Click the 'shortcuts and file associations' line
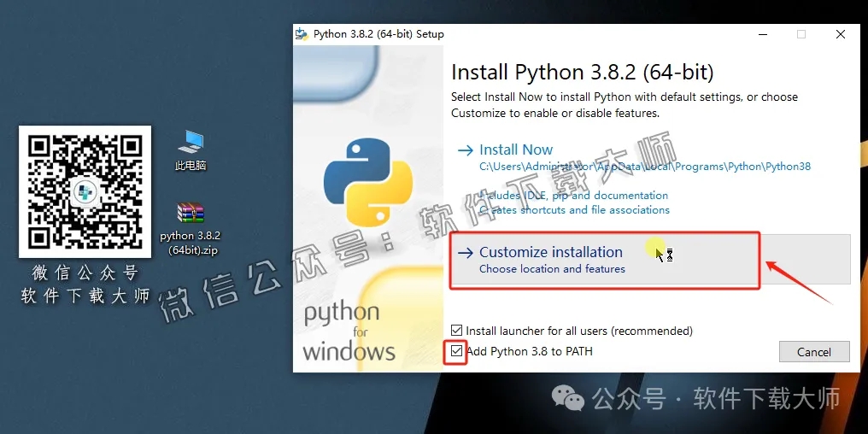The image size is (868, 434). click(x=574, y=210)
